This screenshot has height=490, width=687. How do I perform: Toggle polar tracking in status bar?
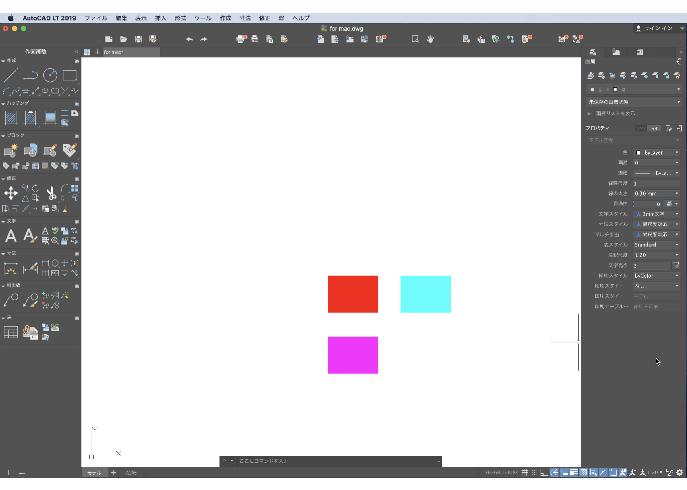554,472
